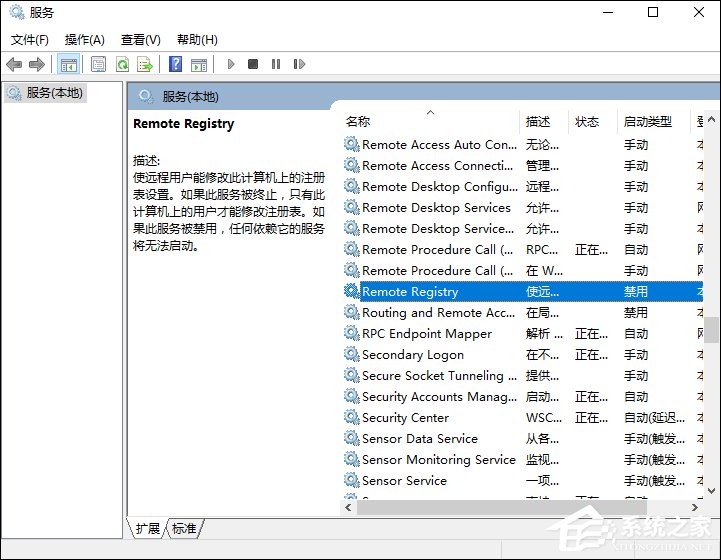Open the Properties toolbar icon
Viewport: 721px width, 560px height.
point(98,64)
